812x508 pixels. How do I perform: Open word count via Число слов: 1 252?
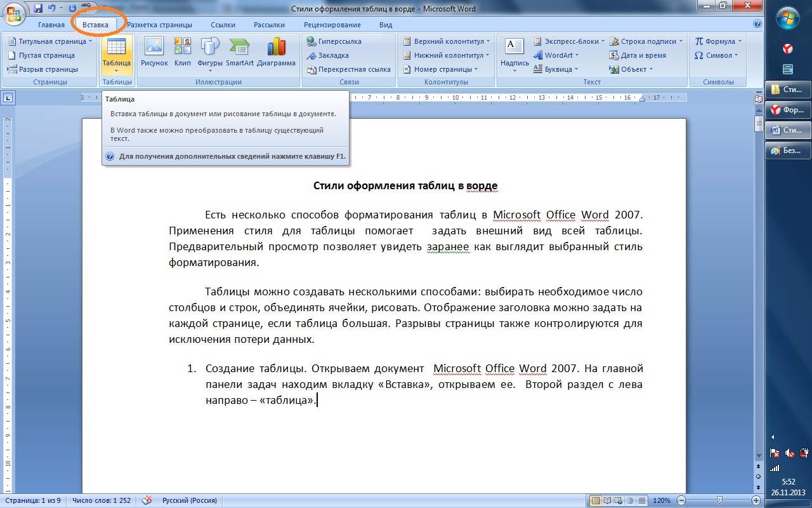(x=101, y=500)
